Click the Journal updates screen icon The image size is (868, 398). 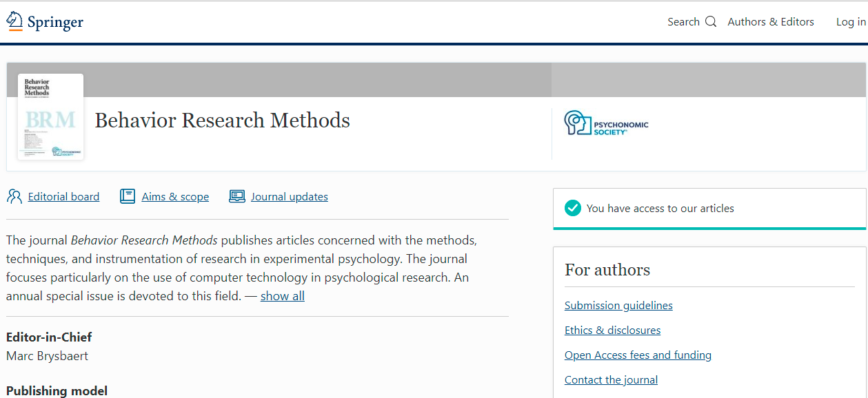237,196
